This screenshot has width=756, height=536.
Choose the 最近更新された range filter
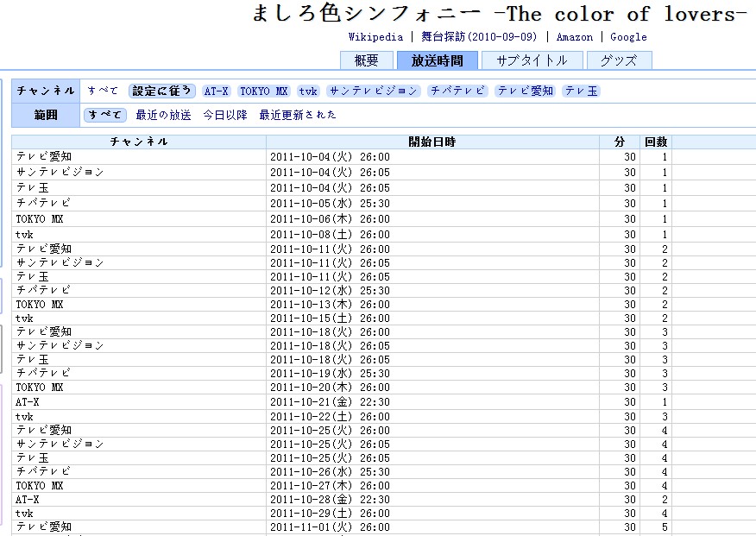click(298, 115)
